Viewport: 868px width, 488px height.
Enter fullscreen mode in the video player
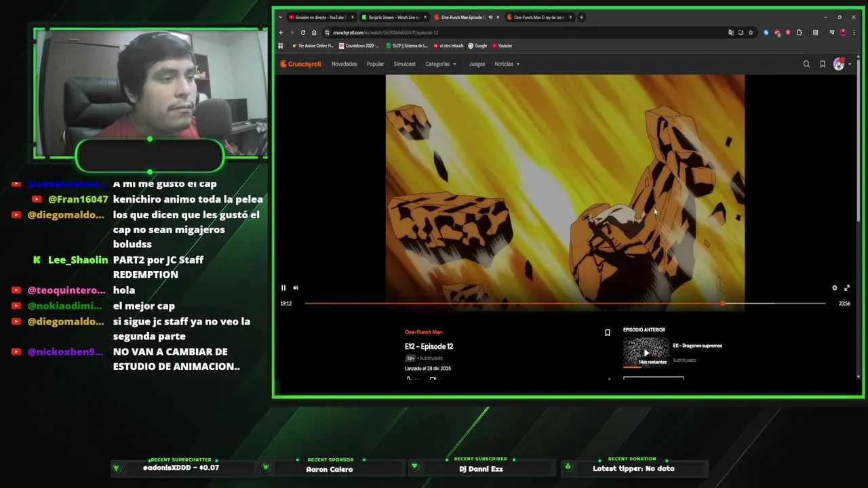pyautogui.click(x=847, y=287)
